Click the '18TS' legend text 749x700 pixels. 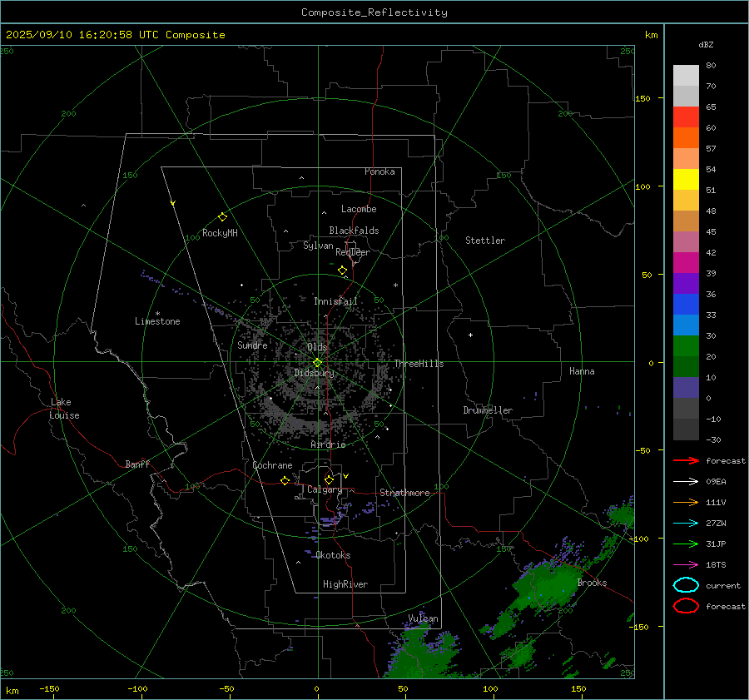[x=716, y=565]
